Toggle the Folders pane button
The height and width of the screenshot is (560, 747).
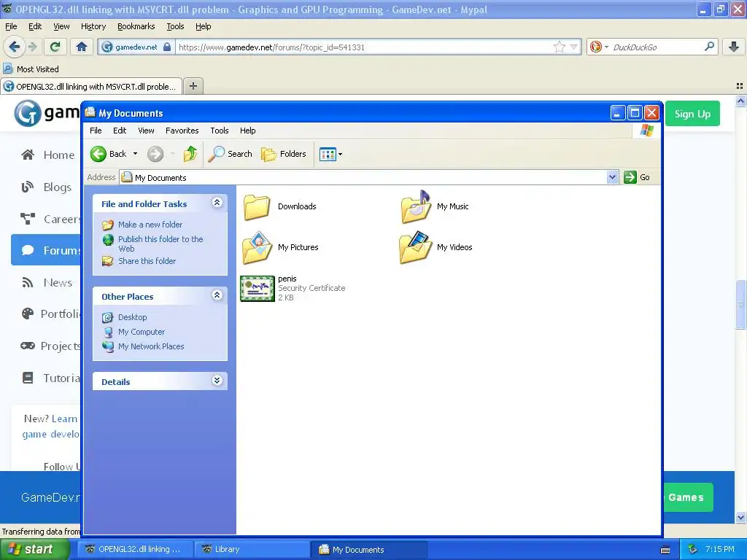284,154
